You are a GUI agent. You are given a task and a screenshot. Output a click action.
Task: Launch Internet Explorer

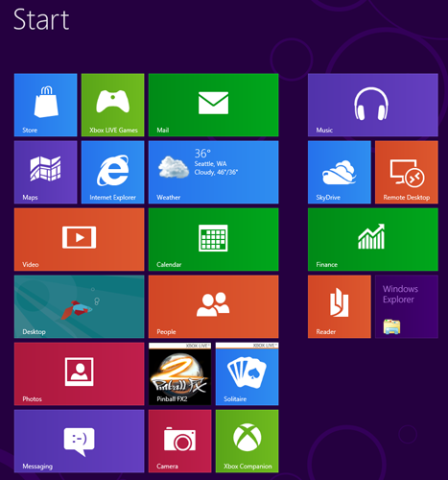tap(113, 172)
